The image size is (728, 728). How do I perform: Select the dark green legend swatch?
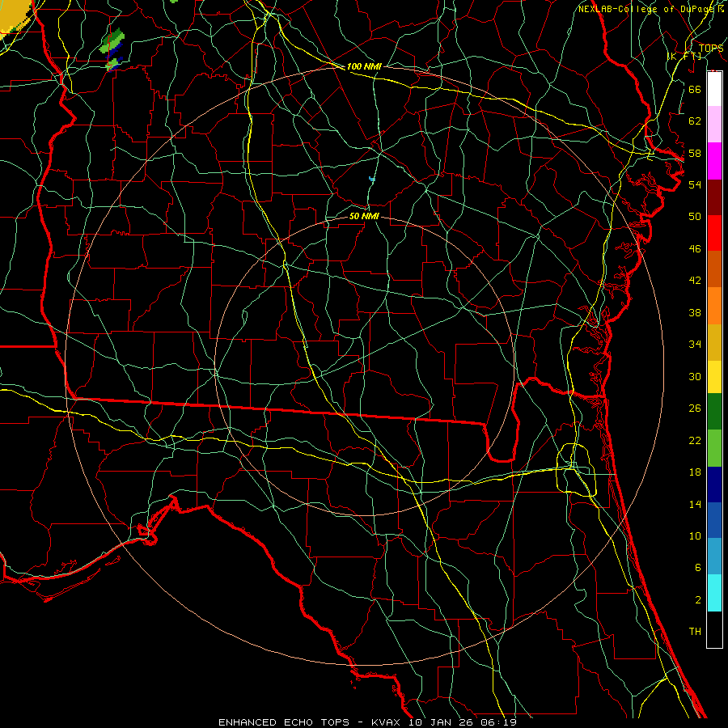[x=714, y=412]
